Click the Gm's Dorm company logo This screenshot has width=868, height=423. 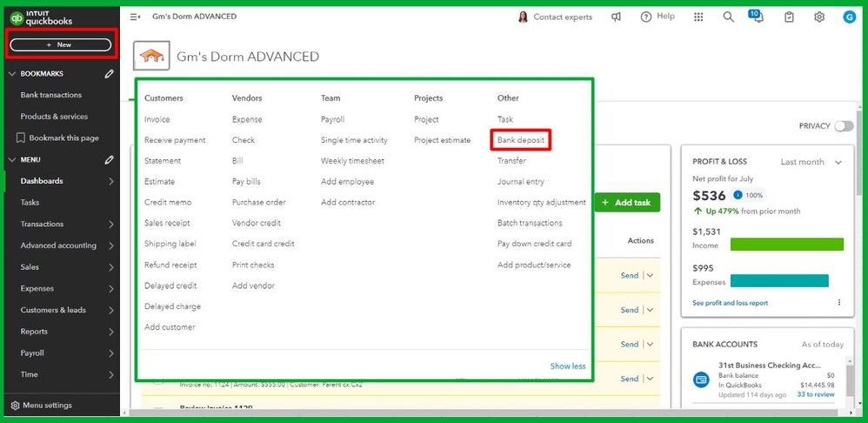point(151,56)
